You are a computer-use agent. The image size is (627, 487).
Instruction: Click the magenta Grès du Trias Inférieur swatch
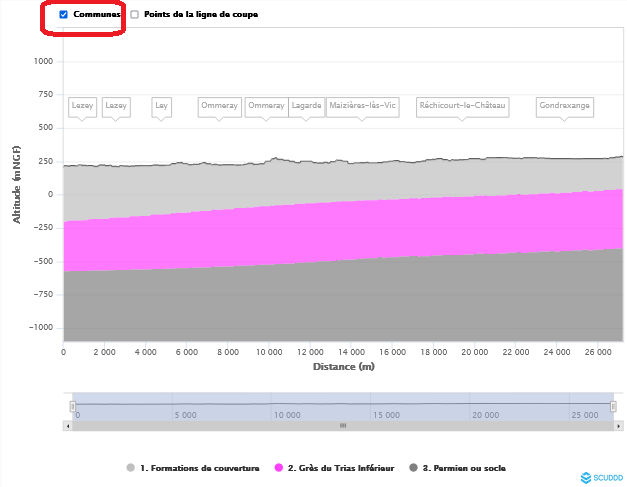[x=278, y=467]
